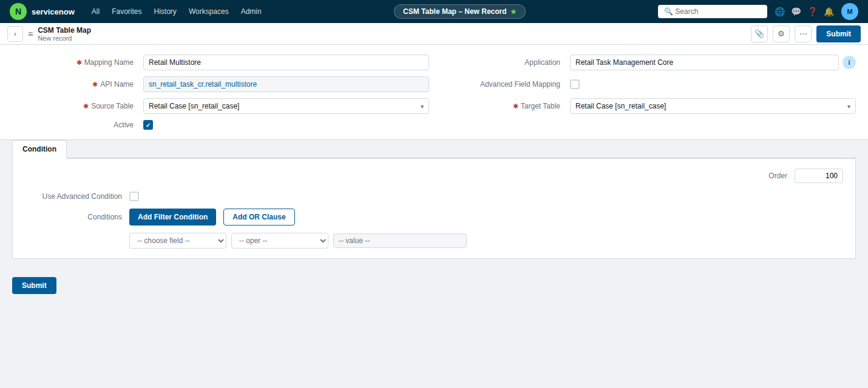Open the Admin menu
Screen dimensions: 868x388
click(251, 12)
